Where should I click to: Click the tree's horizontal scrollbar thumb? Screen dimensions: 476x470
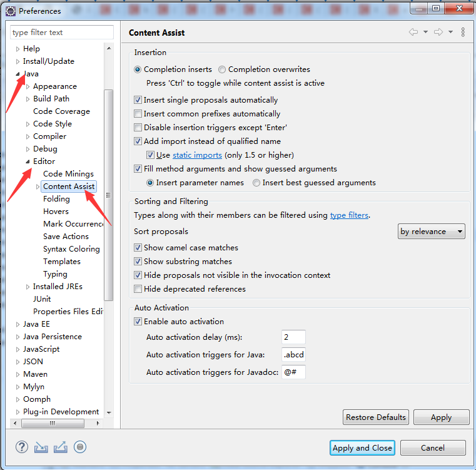pos(53,423)
